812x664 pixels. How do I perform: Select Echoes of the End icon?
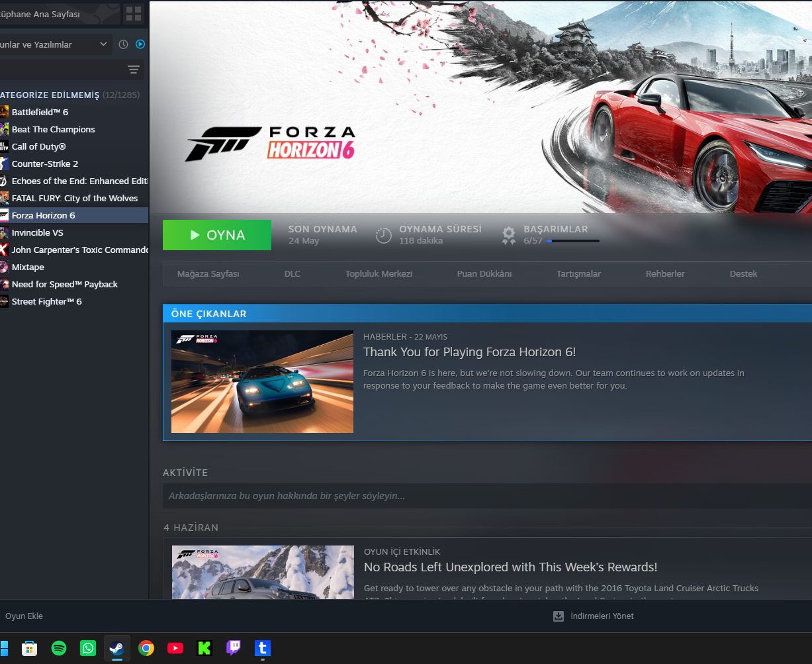(4, 181)
